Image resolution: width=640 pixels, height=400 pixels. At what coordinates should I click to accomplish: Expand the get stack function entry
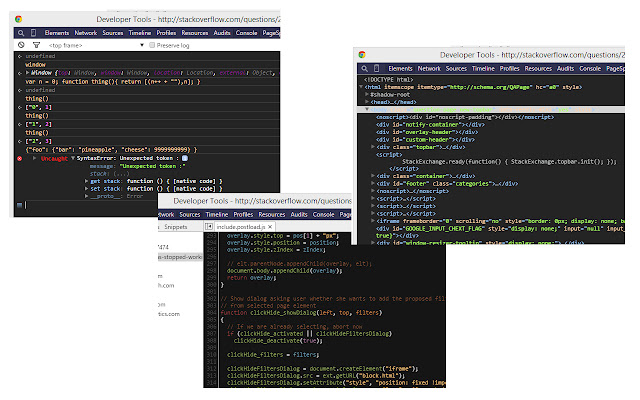tap(87, 181)
